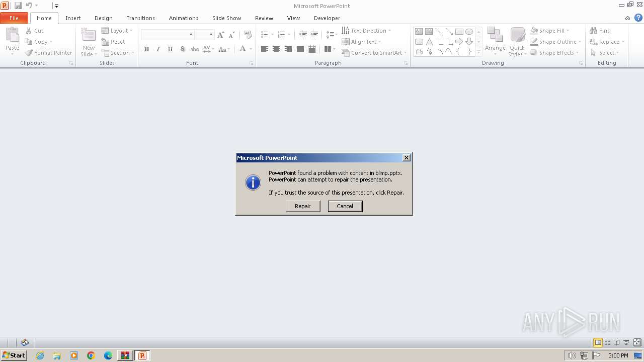Click the Repair button in dialog
The height and width of the screenshot is (362, 644).
tap(303, 206)
